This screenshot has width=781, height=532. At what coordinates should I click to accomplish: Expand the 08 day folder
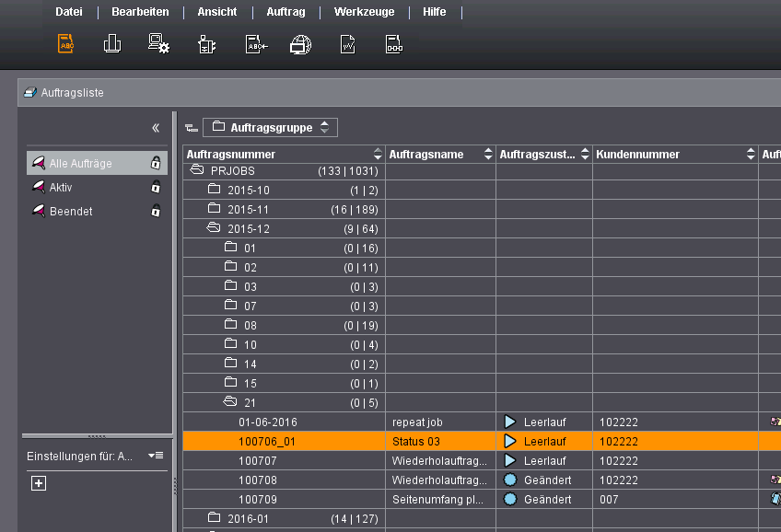pos(230,325)
